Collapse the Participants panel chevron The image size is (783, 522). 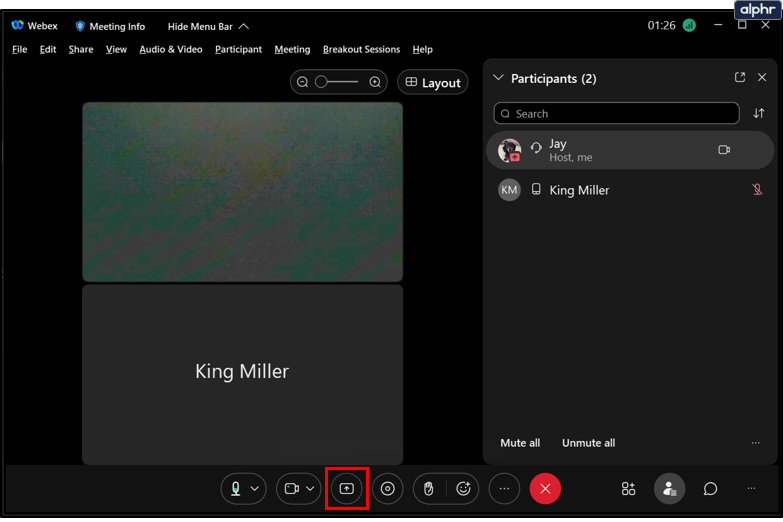click(x=498, y=78)
